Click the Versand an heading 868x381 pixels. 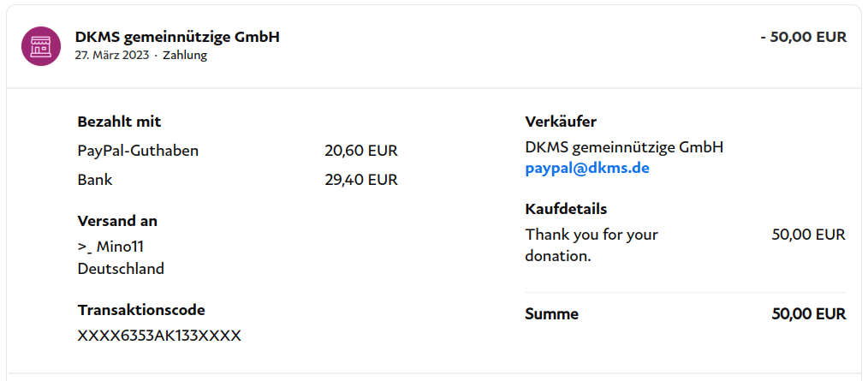(x=117, y=221)
